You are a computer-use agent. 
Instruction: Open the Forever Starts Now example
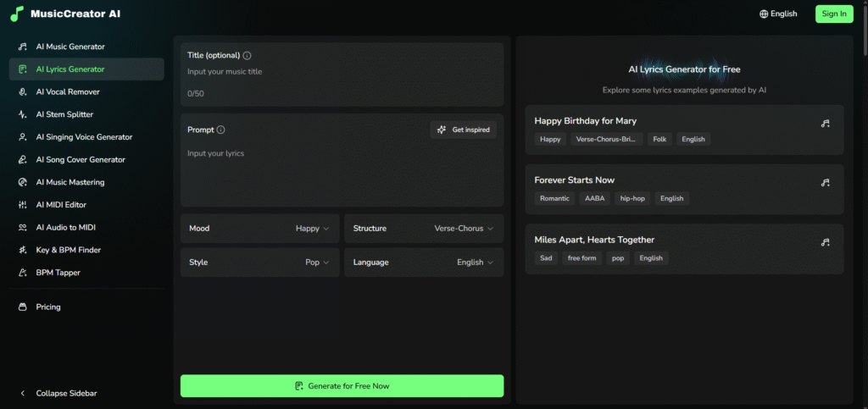[x=684, y=189]
